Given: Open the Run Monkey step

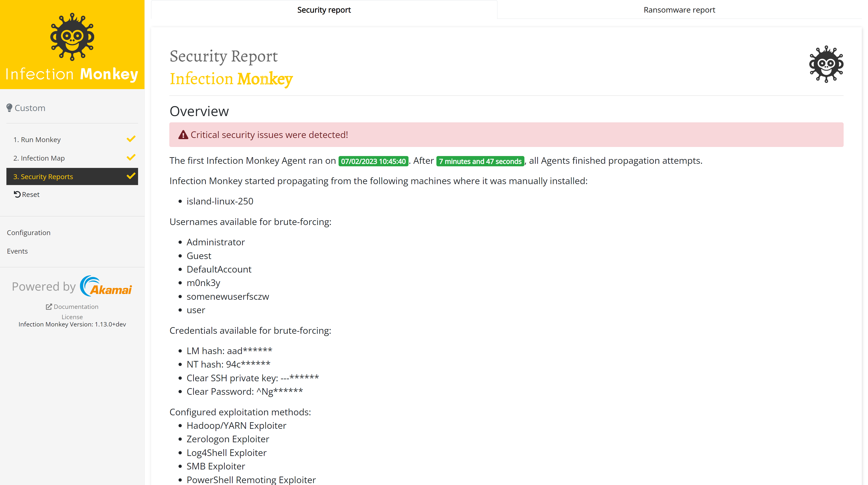Looking at the screenshot, I should (37, 139).
